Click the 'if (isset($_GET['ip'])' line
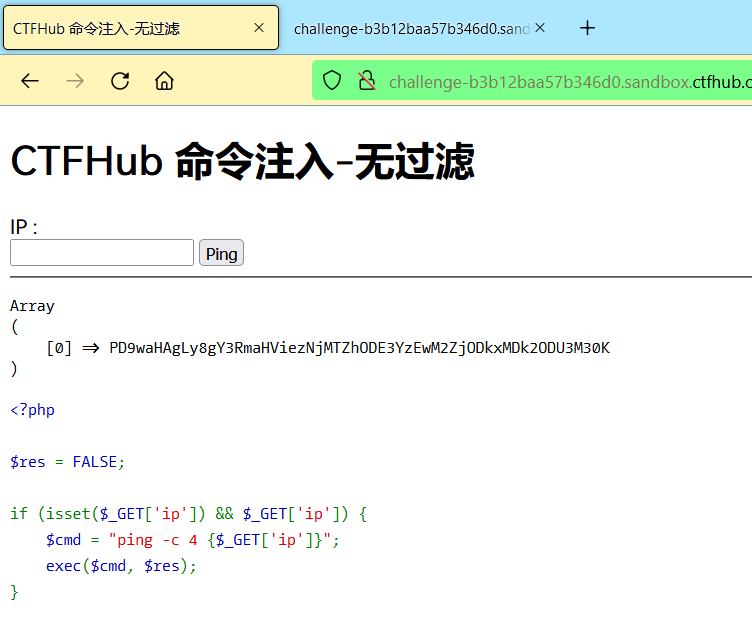Image resolution: width=752 pixels, height=623 pixels. (x=188, y=514)
